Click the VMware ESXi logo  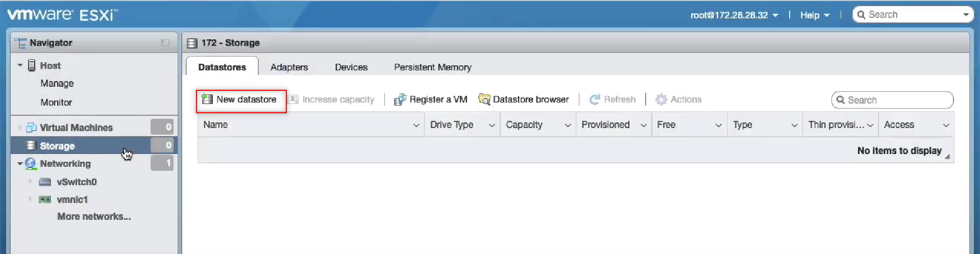[x=62, y=14]
